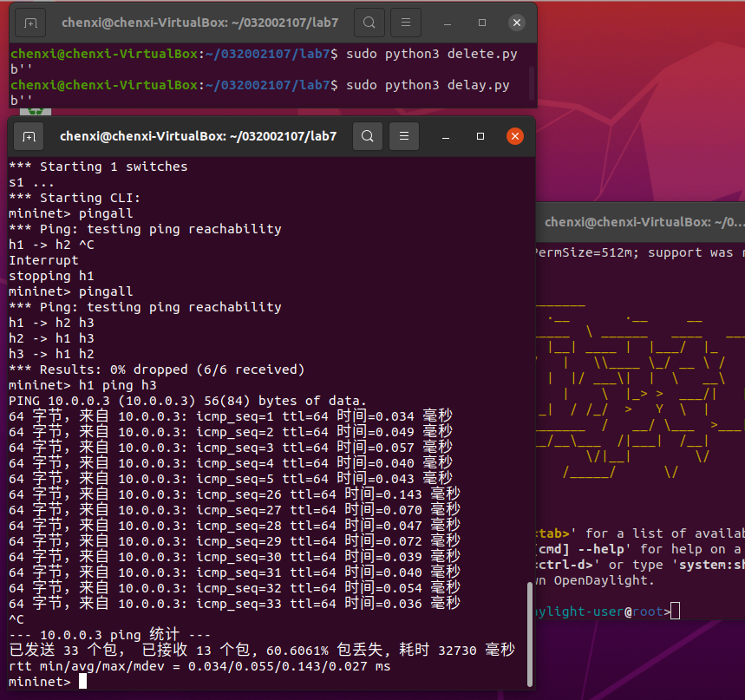Click 'sudo python3 delay.py' command text
Image resolution: width=745 pixels, height=700 pixels.
[x=428, y=86]
